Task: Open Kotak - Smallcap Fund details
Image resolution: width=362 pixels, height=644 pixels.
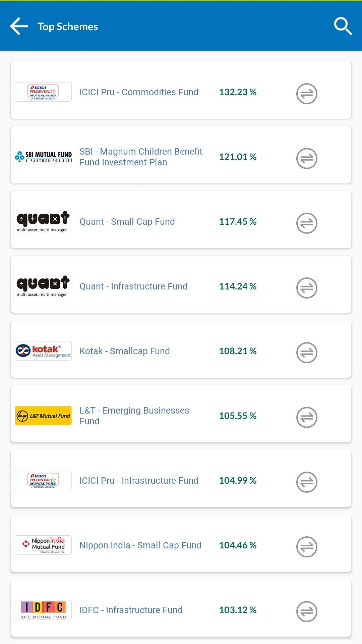Action: [x=125, y=351]
